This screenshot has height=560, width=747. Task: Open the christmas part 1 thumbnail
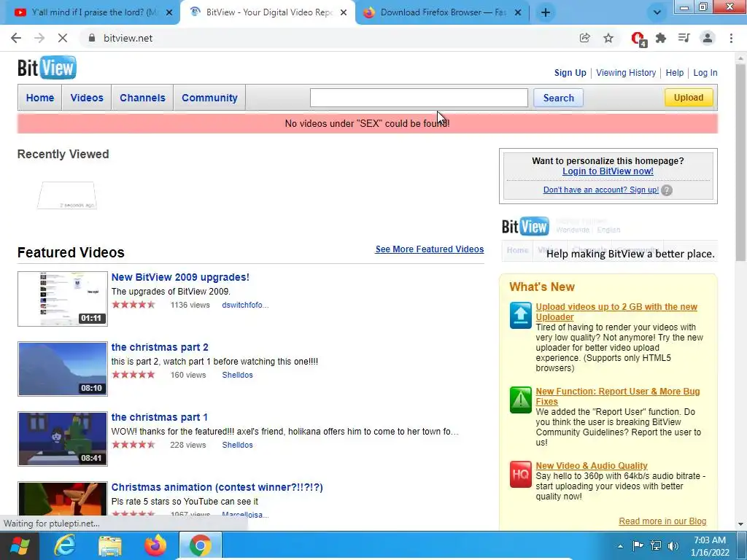[x=63, y=439]
